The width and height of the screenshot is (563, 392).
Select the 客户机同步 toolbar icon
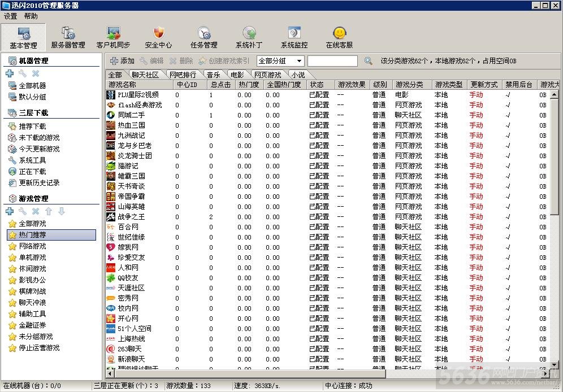pyautogui.click(x=114, y=37)
